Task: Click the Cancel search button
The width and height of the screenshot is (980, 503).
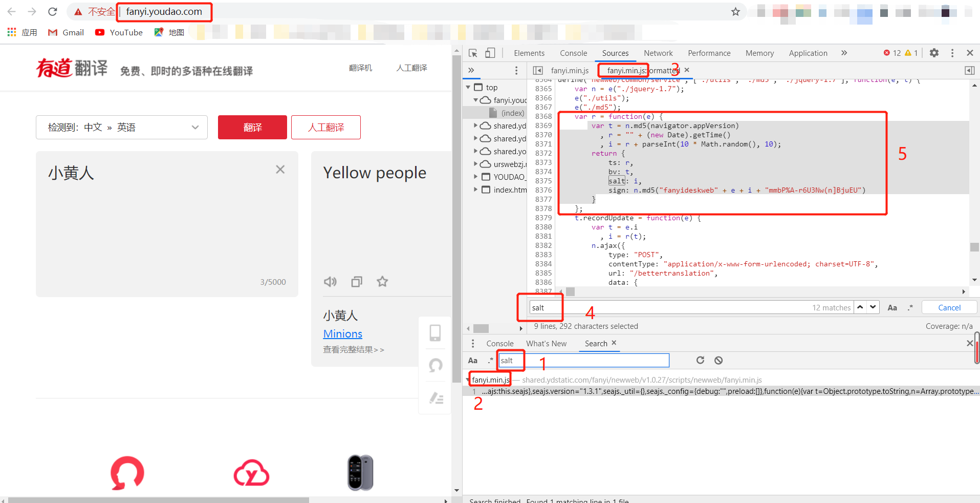Action: pos(949,307)
